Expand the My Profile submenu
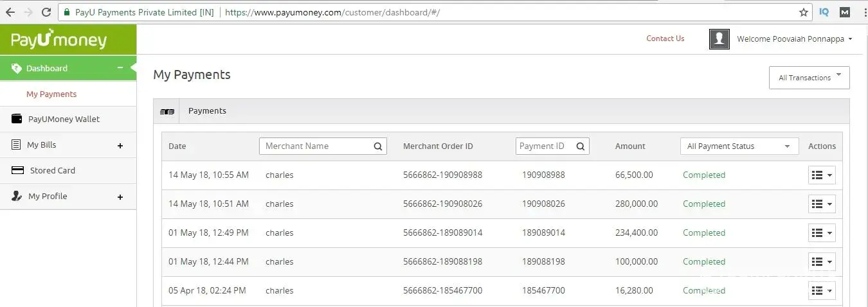The width and height of the screenshot is (868, 307). (x=120, y=197)
